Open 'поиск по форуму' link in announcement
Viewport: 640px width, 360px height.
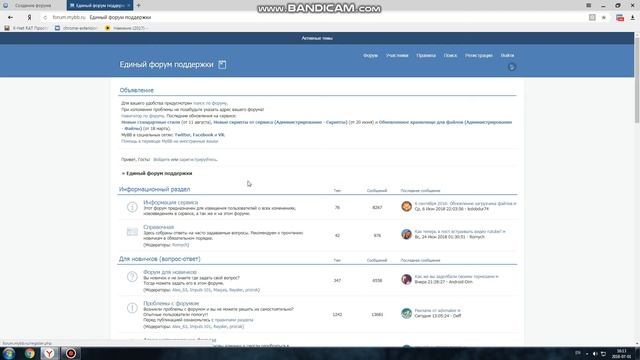[x=210, y=103]
